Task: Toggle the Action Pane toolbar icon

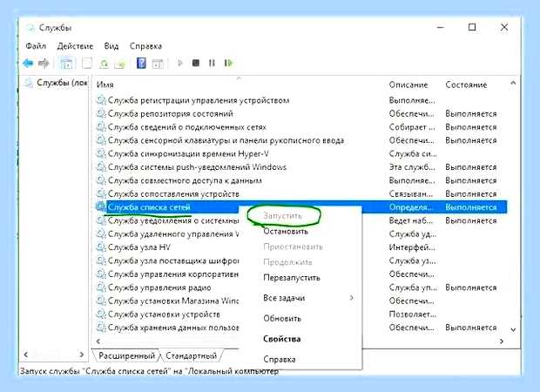Action: 158,64
